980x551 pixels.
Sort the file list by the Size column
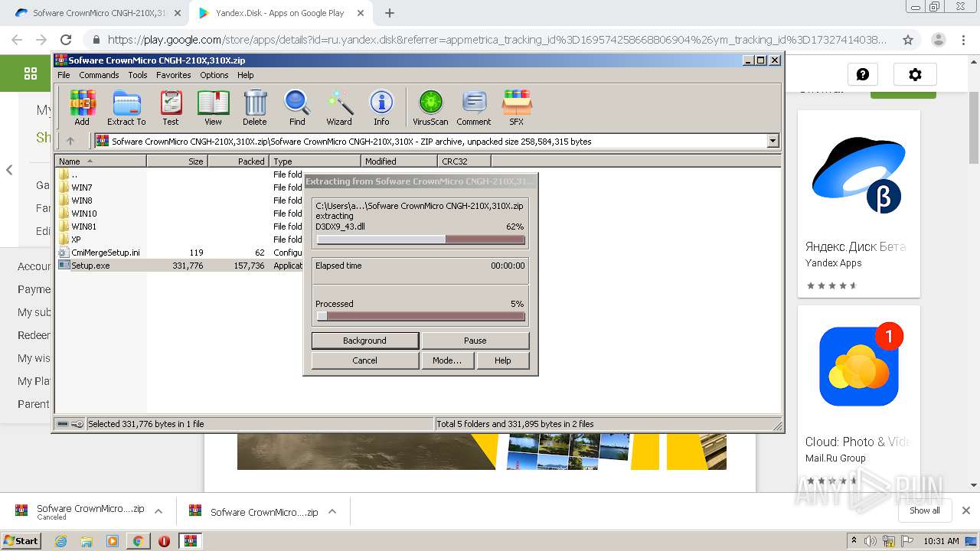pos(177,161)
